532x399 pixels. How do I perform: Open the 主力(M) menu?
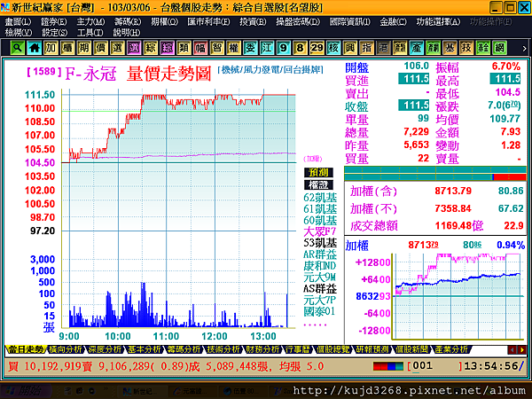[x=90, y=21]
